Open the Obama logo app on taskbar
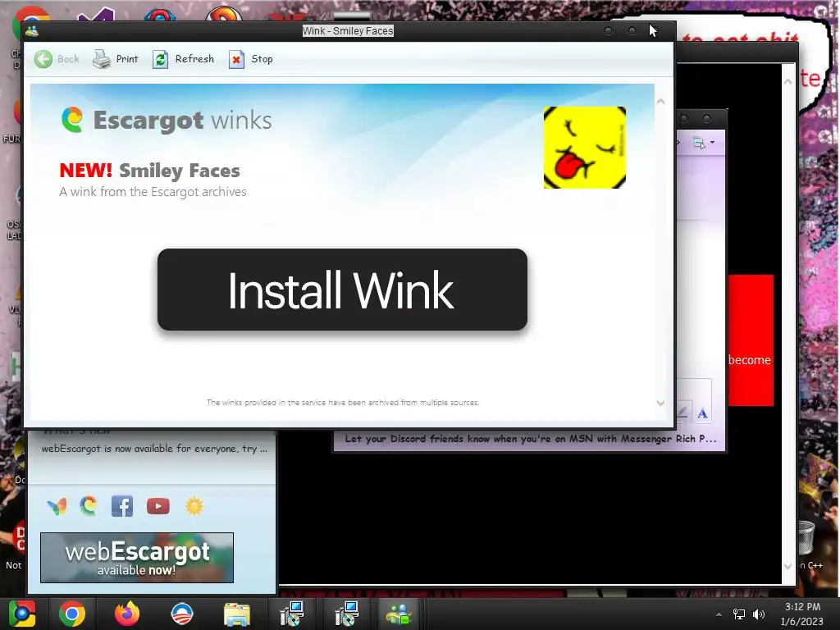The height and width of the screenshot is (630, 840). pyautogui.click(x=182, y=614)
